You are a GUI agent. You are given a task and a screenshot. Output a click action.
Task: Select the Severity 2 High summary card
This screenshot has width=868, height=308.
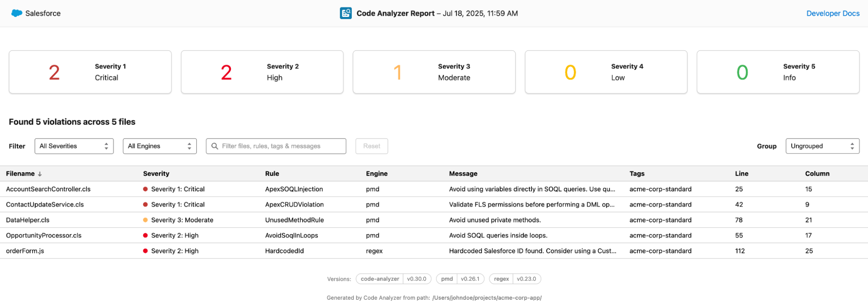point(262,72)
